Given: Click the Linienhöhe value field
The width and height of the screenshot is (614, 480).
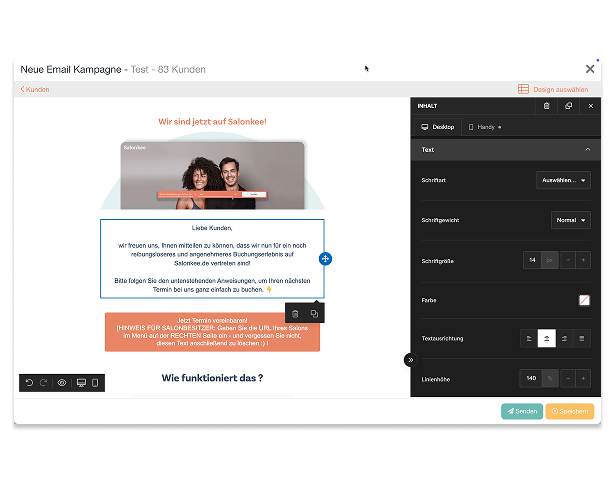Looking at the screenshot, I should [531, 378].
